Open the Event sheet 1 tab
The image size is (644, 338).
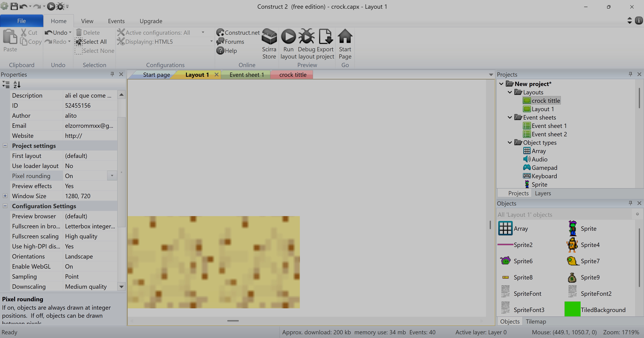coord(247,75)
